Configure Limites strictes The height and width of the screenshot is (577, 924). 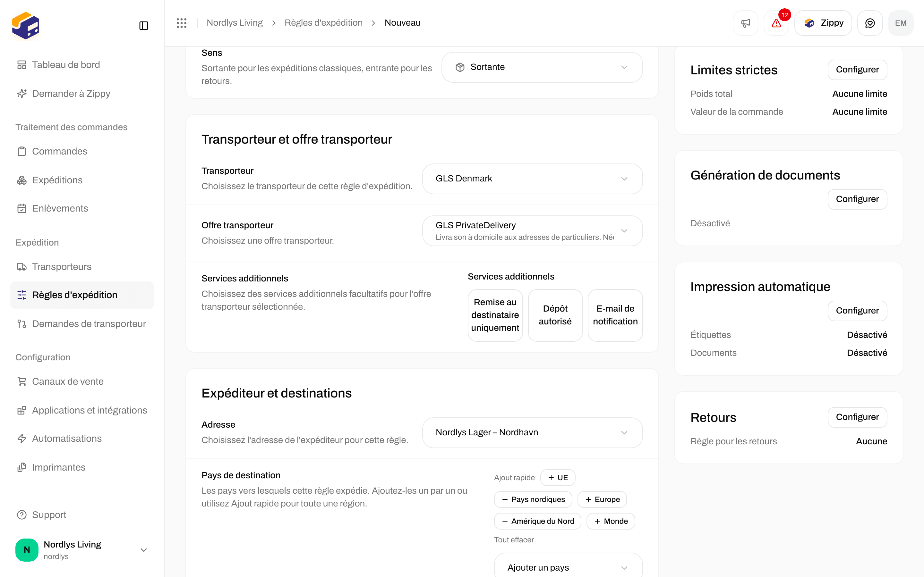(x=857, y=70)
